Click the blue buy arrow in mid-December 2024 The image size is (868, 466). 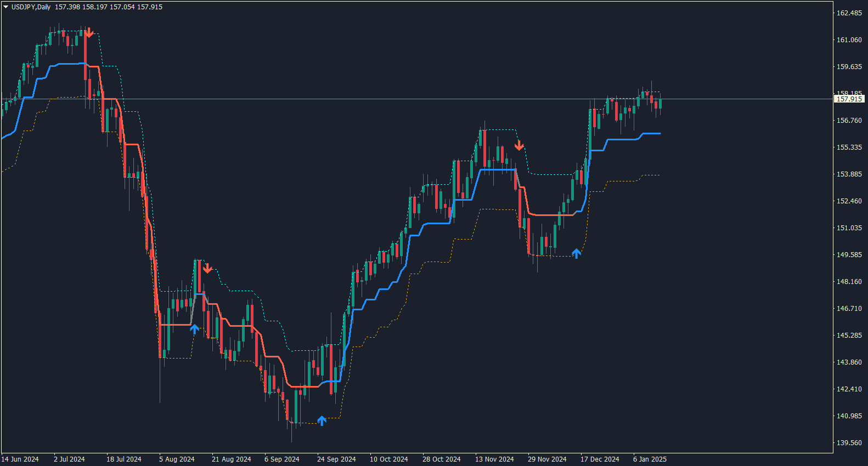coord(576,253)
